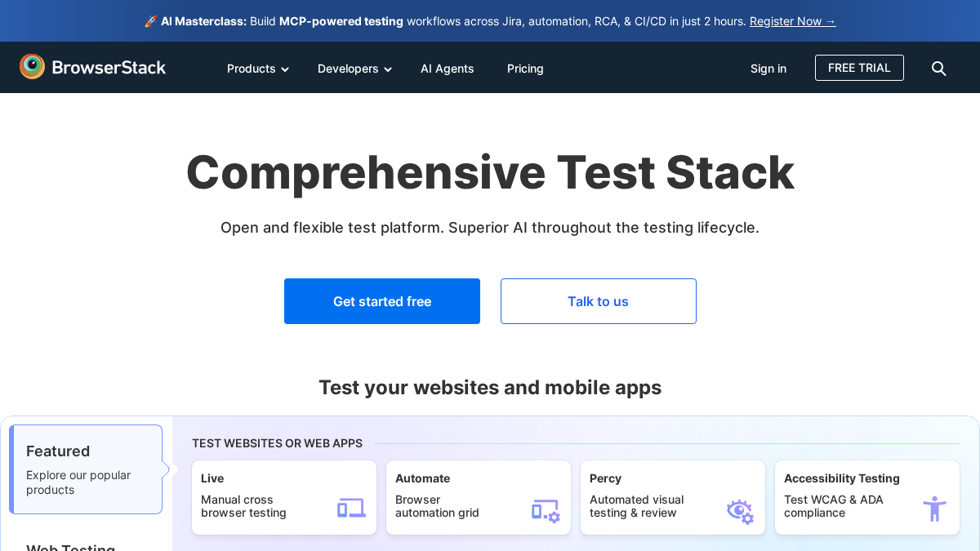980x551 pixels.
Task: Click 'TEST WEBSITES OR WEB APPS' label
Action: [x=277, y=443]
